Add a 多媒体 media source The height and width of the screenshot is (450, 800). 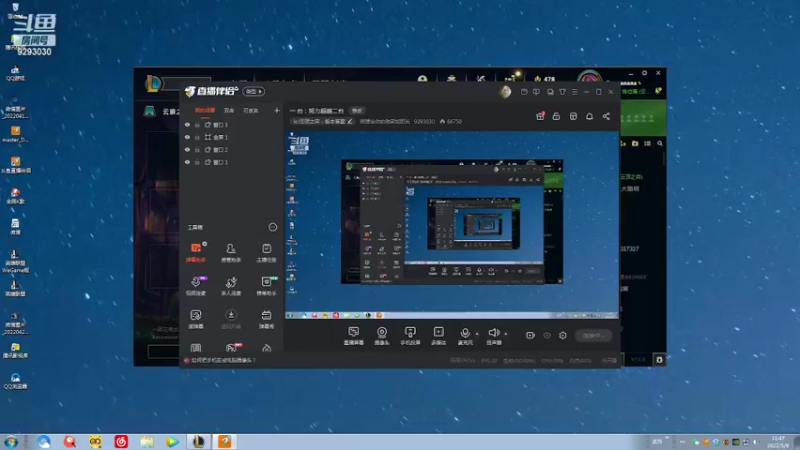pos(438,336)
